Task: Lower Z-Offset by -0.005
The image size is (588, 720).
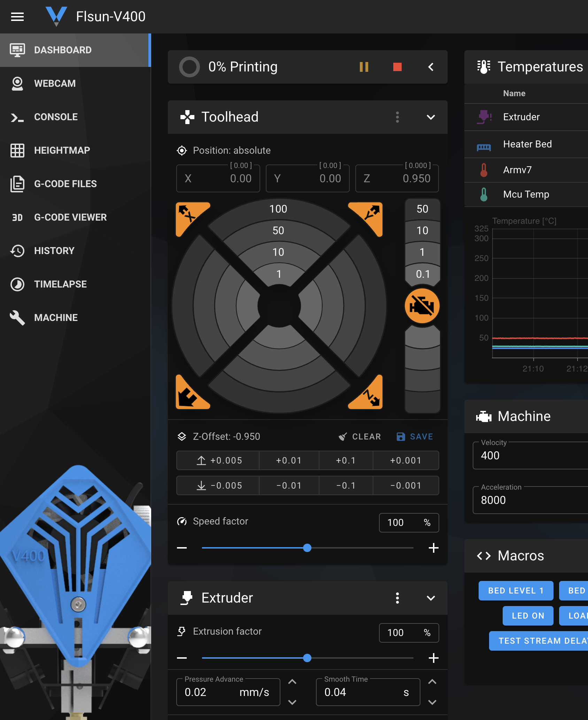Action: click(x=218, y=485)
